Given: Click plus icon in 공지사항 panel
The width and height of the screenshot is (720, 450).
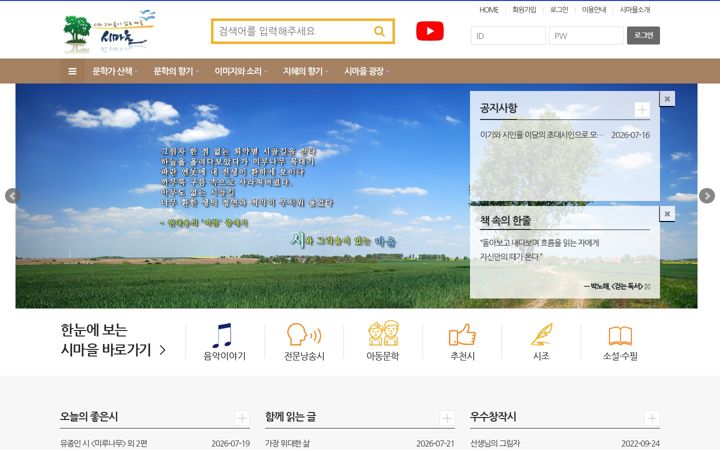Looking at the screenshot, I should 642,110.
